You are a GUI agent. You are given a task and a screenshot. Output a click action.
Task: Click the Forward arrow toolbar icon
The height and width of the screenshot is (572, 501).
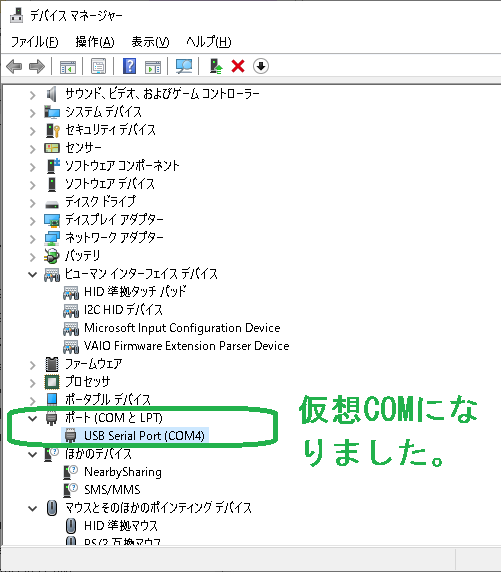click(x=36, y=66)
